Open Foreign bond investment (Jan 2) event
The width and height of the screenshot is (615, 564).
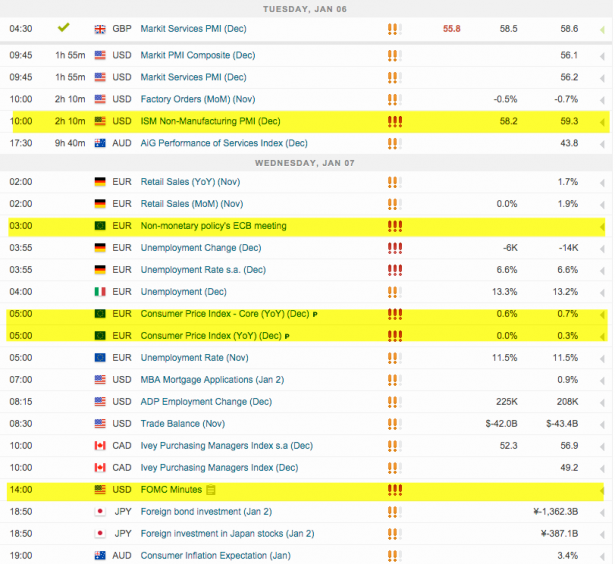tap(206, 511)
